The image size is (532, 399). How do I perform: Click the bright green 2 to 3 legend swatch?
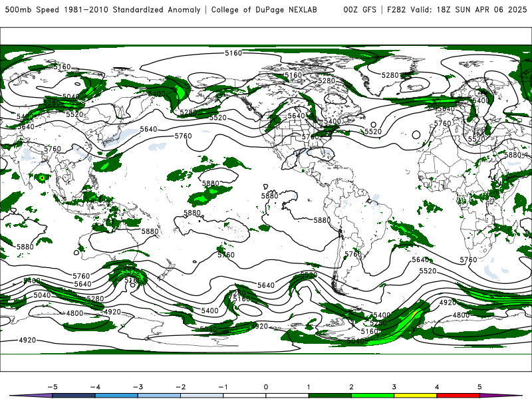(372, 396)
